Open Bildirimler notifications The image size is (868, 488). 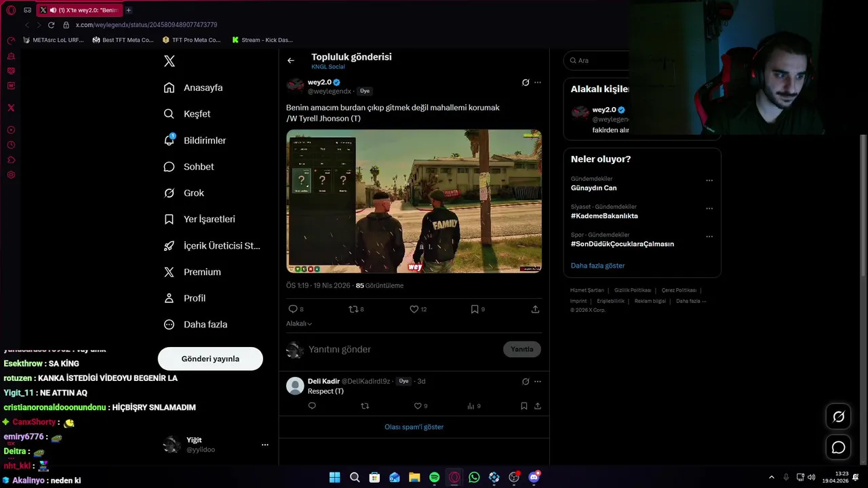(x=195, y=140)
